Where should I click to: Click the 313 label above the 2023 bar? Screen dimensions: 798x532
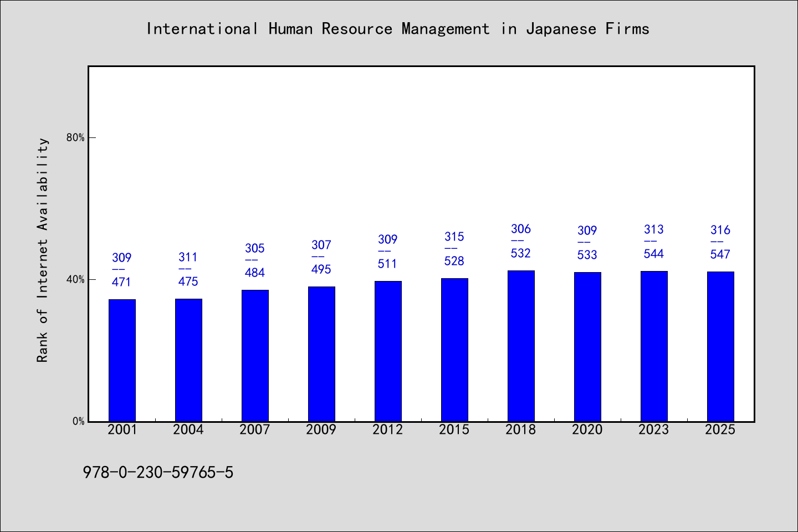pyautogui.click(x=654, y=229)
